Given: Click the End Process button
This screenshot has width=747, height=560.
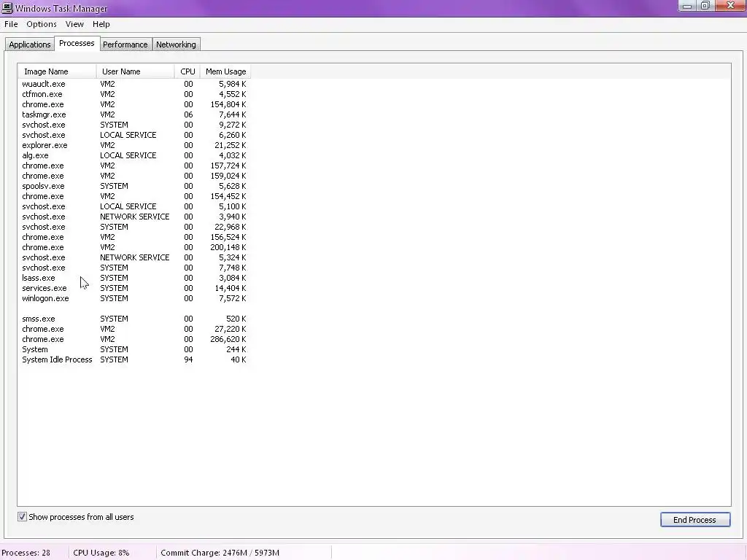Looking at the screenshot, I should (x=695, y=519).
